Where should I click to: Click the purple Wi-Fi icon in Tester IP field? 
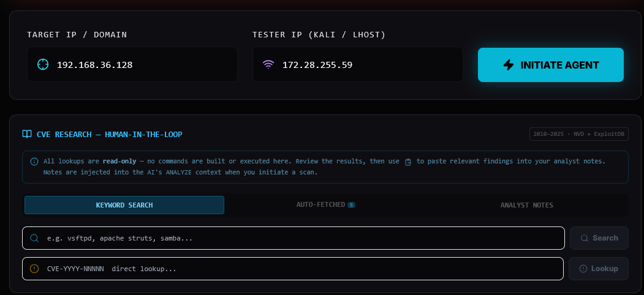point(268,64)
